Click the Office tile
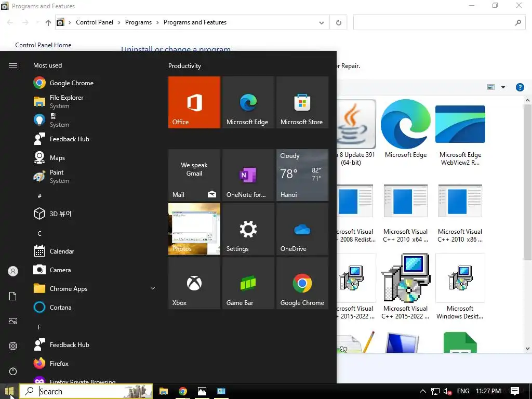Viewport: 532px width, 399px height. 194,102
